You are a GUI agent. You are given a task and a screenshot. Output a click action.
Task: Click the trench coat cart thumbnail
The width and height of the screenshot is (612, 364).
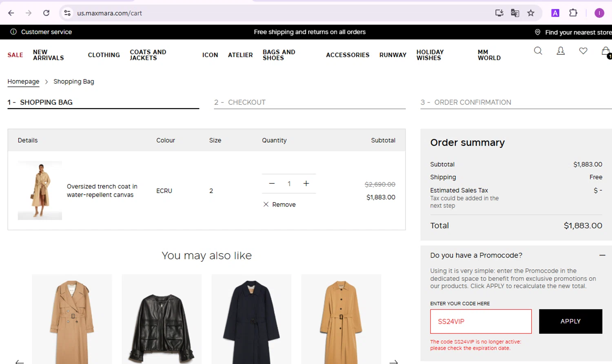pos(40,191)
